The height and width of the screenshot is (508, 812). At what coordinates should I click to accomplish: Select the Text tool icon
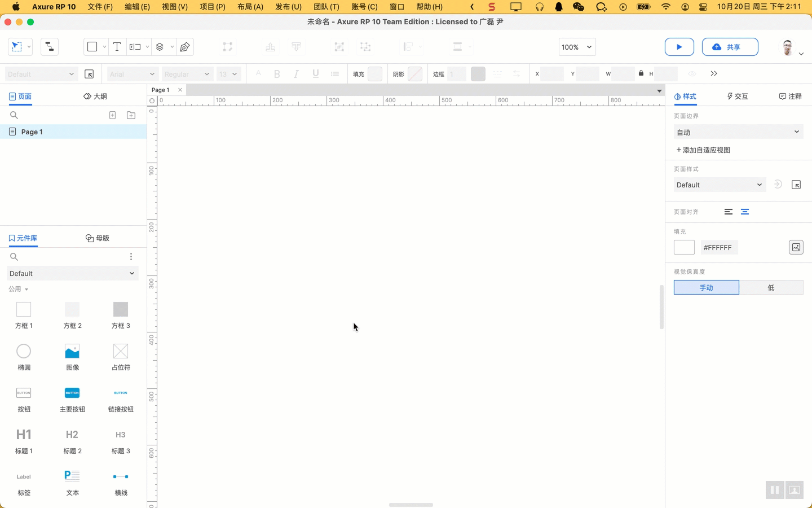pos(117,47)
